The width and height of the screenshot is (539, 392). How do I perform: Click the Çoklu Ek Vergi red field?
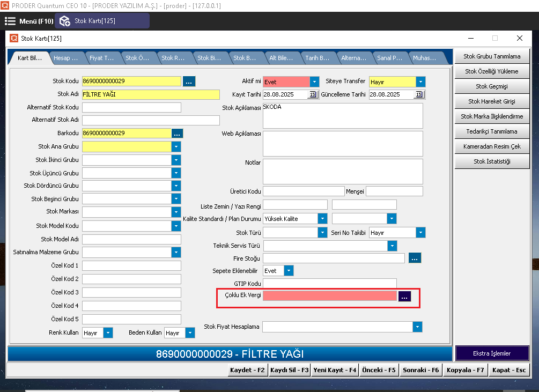coord(330,295)
